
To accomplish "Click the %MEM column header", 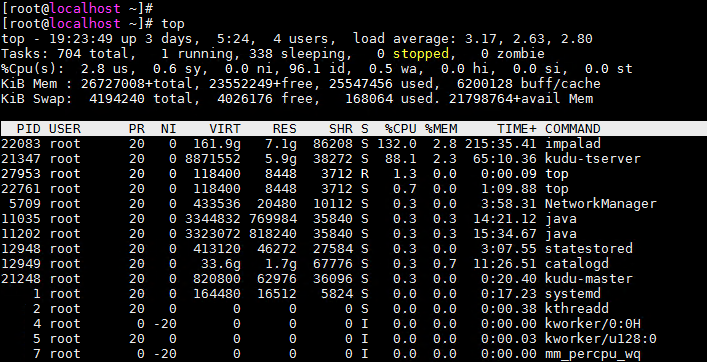I will coord(441,128).
